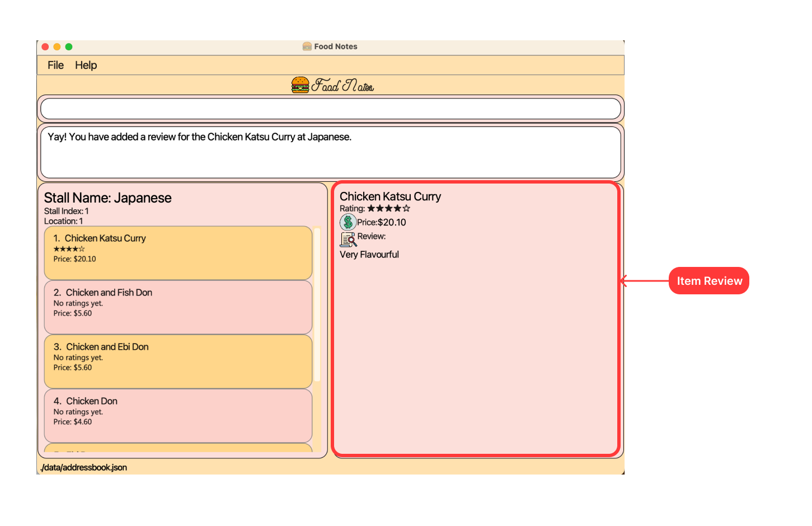The width and height of the screenshot is (812, 526).
Task: Click the Price: $20.10 list text
Action: (x=74, y=259)
